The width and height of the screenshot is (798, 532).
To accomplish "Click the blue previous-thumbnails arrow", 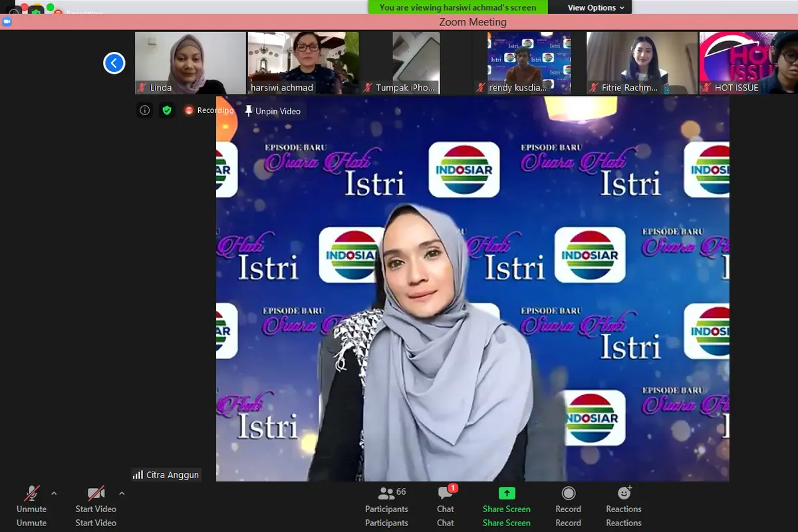I will tap(114, 63).
